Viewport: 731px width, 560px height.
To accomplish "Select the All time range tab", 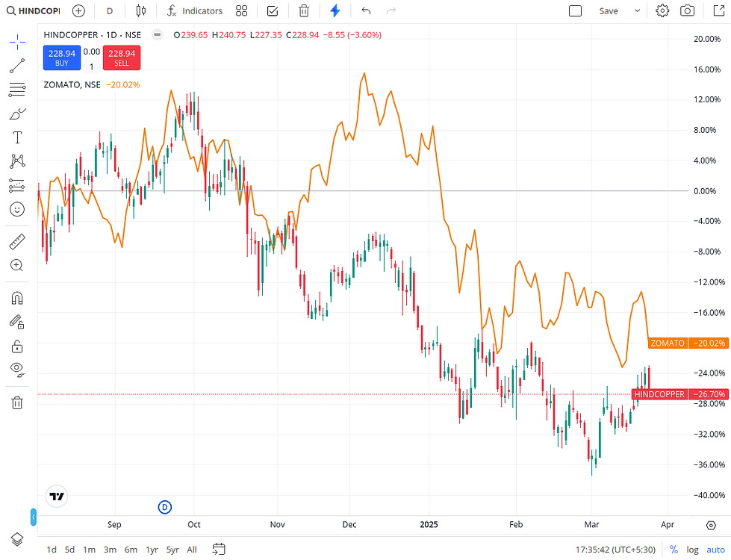I will pos(191,550).
